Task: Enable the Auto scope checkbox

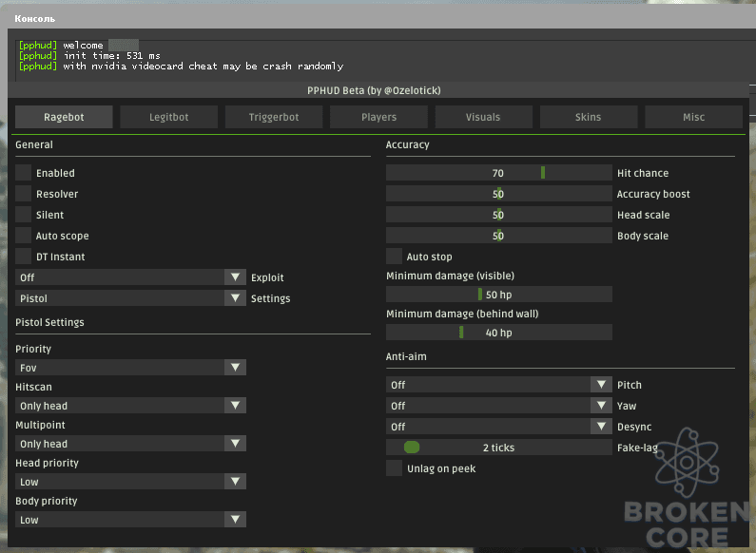Action: [23, 235]
